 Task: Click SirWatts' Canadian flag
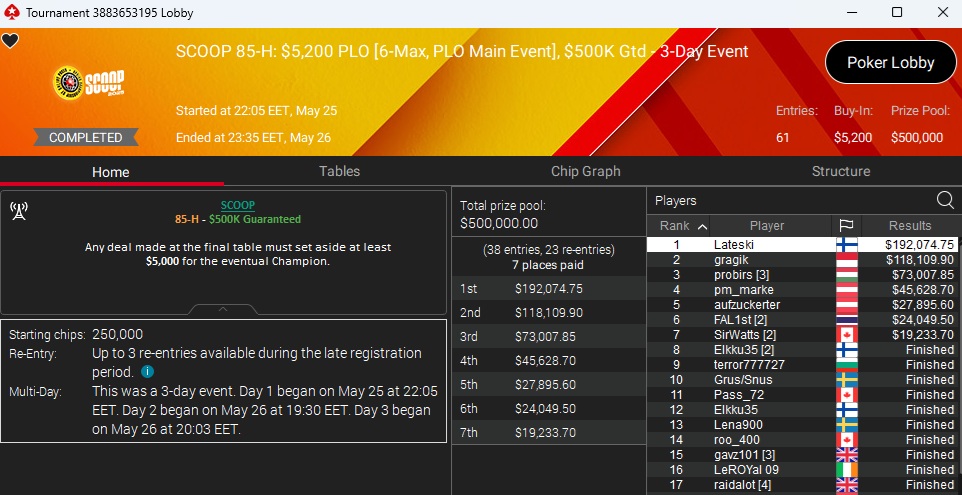coord(847,335)
